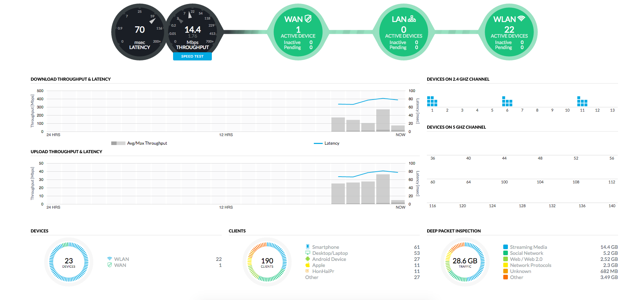Open Network Protocols traffic entry
The image size is (644, 300).
[560, 265]
